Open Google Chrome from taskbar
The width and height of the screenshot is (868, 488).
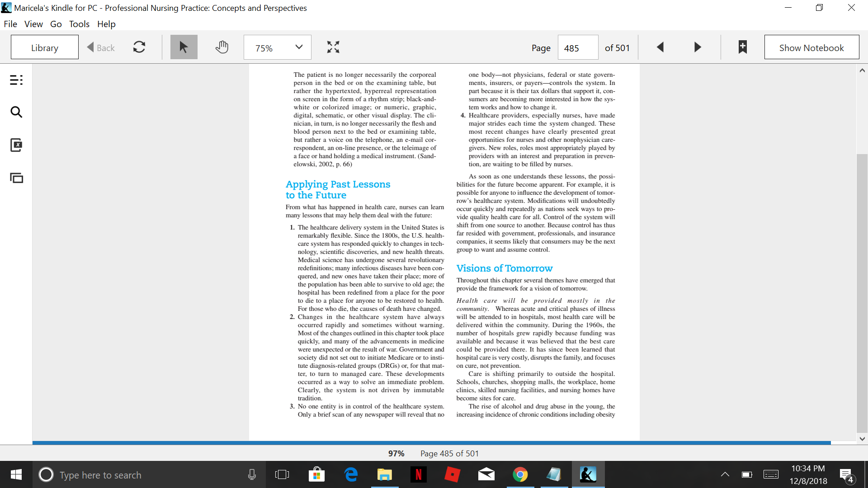[520, 474]
